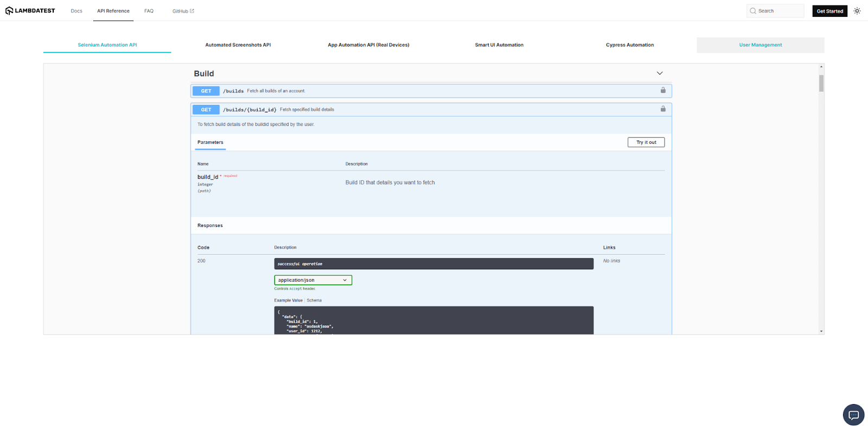
Task: Click the Try it out button
Action: click(646, 142)
